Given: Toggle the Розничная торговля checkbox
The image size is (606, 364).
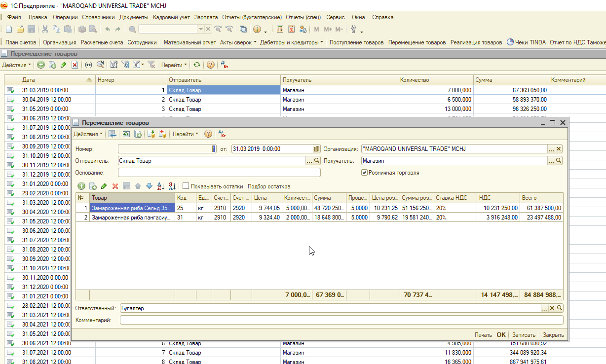Looking at the screenshot, I should 364,173.
